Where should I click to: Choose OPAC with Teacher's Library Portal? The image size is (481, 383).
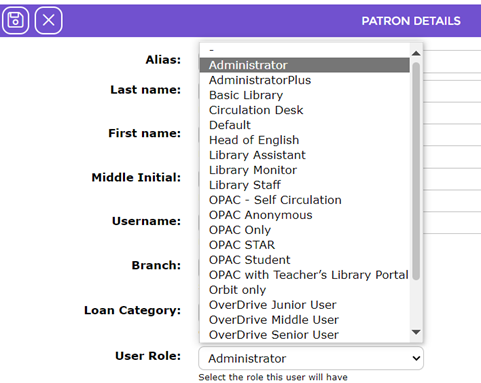pos(305,275)
